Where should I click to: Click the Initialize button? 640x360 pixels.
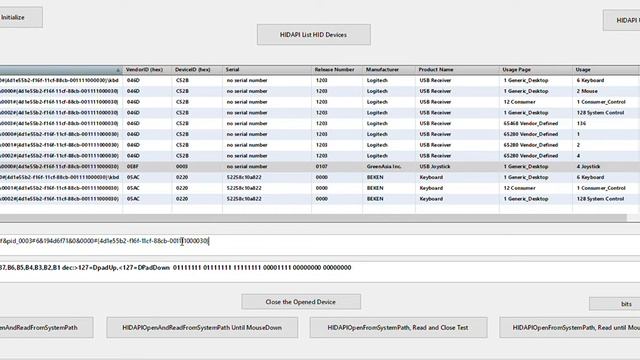[x=21, y=18]
